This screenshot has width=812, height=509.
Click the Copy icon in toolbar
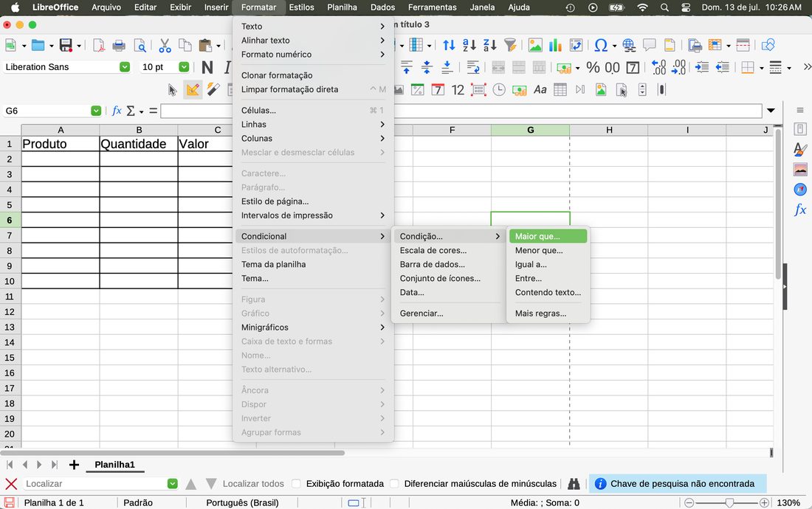pos(185,46)
